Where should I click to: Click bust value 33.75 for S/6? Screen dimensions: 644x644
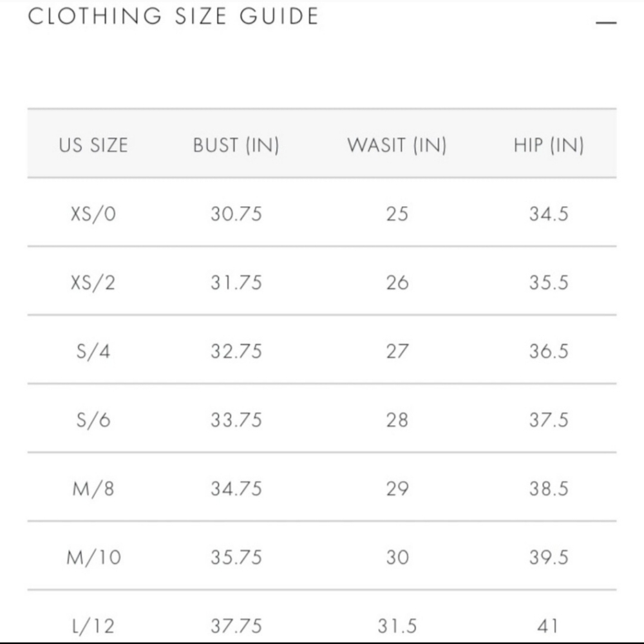coord(236,420)
